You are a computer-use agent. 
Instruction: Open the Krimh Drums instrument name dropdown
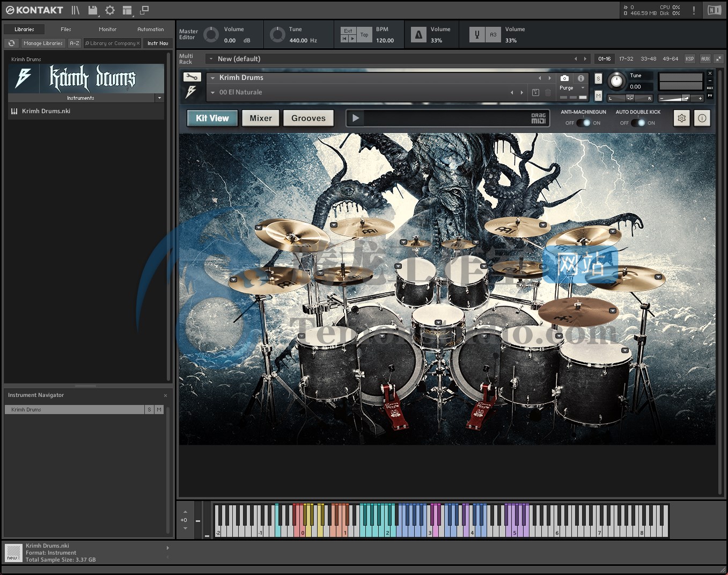tap(212, 78)
